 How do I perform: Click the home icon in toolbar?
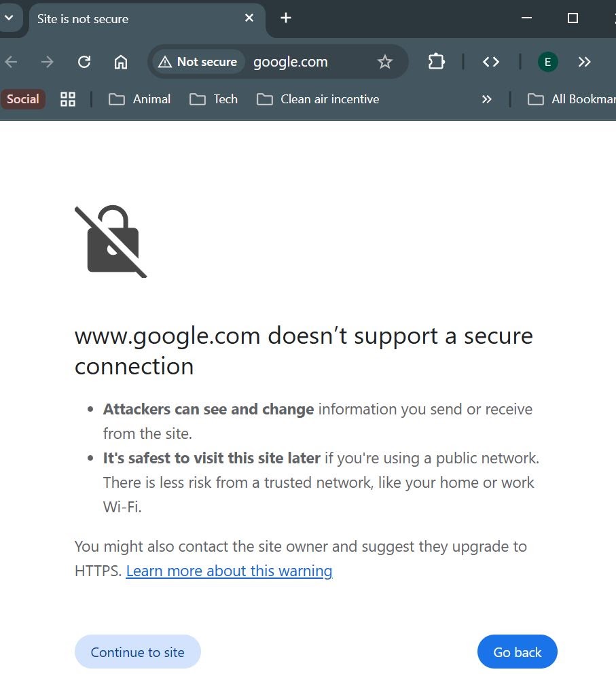tap(121, 62)
